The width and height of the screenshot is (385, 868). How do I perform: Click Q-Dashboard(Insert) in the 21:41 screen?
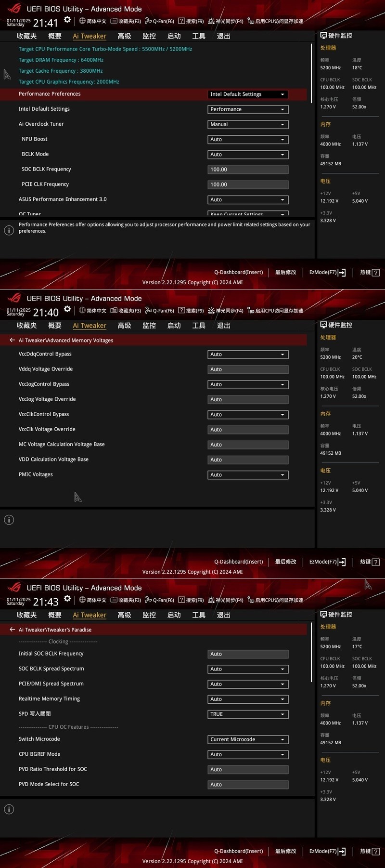point(239,273)
